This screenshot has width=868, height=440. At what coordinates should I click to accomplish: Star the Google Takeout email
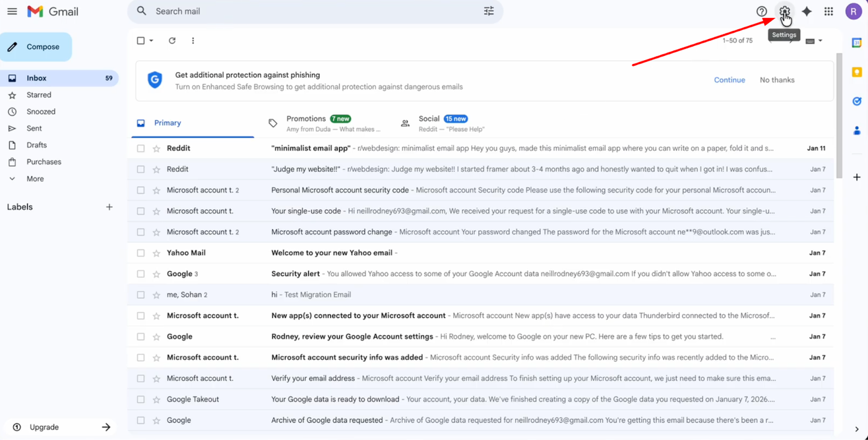[x=156, y=400]
